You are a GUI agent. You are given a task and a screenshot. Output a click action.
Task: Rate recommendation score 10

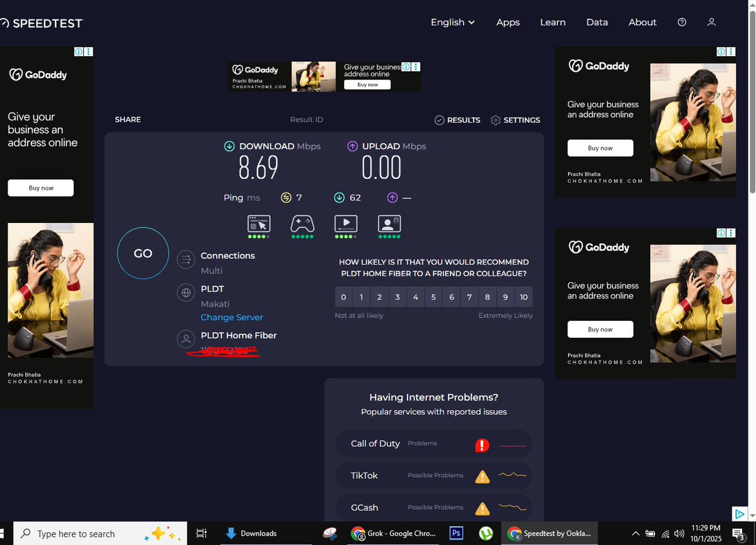click(x=524, y=297)
